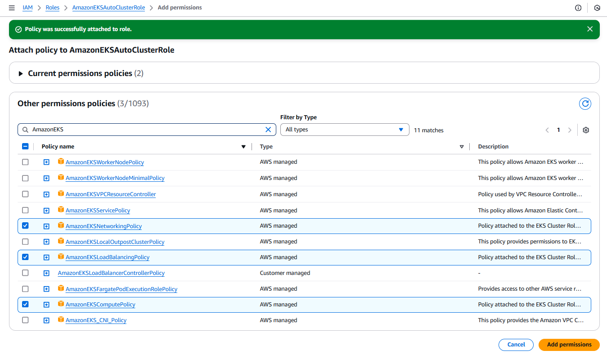The width and height of the screenshot is (607, 364).
Task: Open AmazonEKSLocalOutpostClusterPolicy policy link
Action: tap(115, 242)
